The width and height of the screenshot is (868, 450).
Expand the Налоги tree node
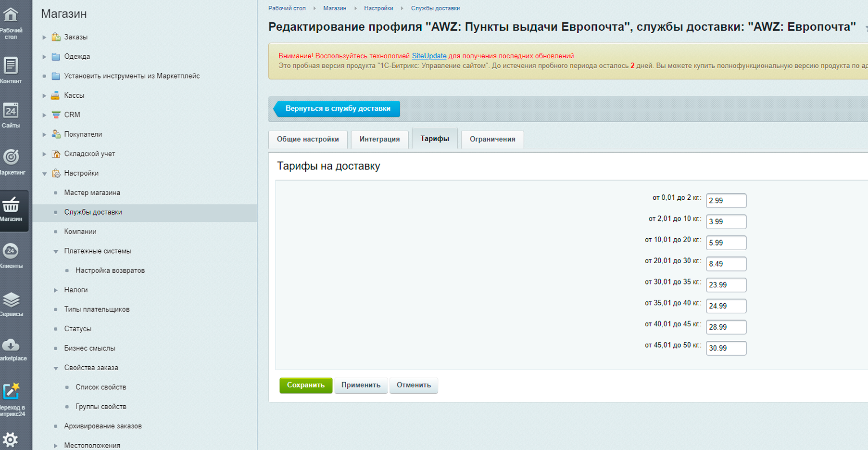(x=56, y=290)
